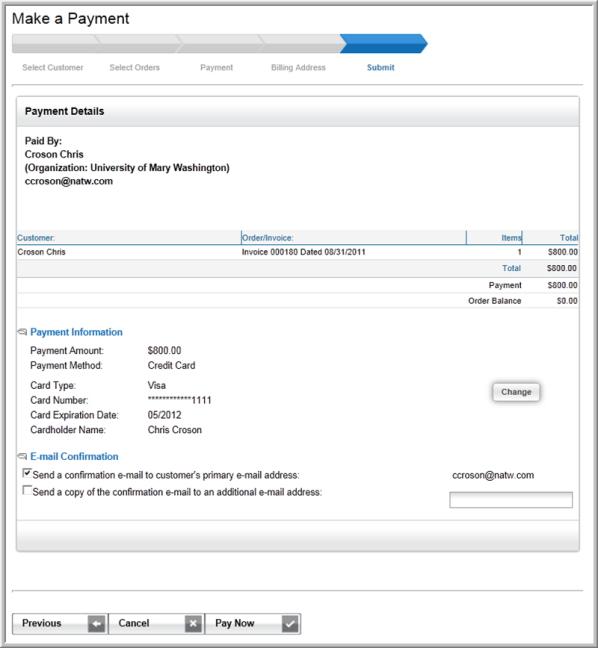The width and height of the screenshot is (598, 648).
Task: Open the Billing Address step
Action: point(298,67)
